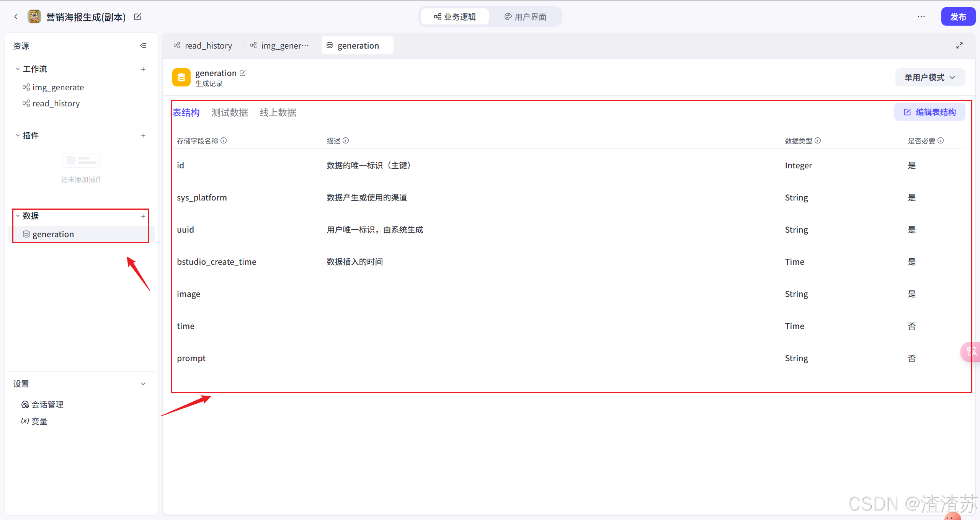Click rename icon next to generation title

click(243, 73)
